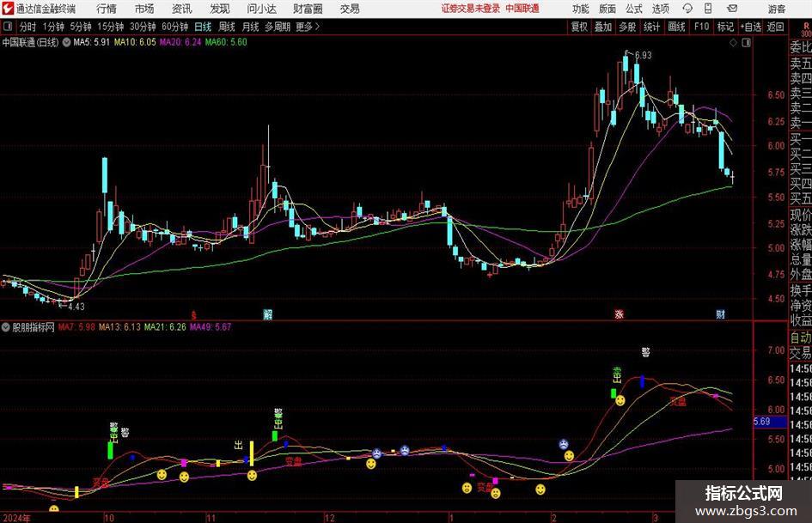
Task: Expand the 中国联通(日线) indicator dropdown arrow
Action: click(x=66, y=42)
